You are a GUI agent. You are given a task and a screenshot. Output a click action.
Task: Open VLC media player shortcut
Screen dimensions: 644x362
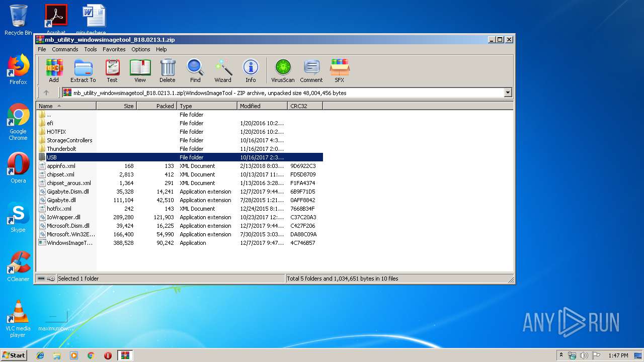point(18,319)
